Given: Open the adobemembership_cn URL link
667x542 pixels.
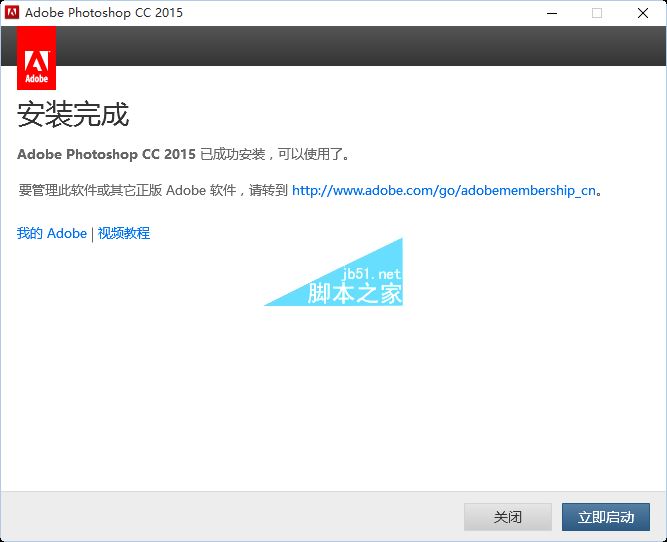Looking at the screenshot, I should [444, 190].
